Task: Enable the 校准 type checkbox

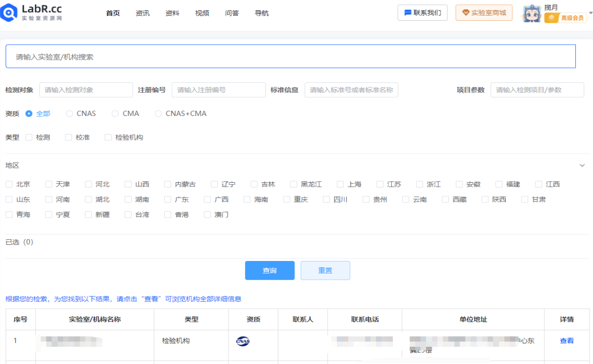Action: (68, 137)
